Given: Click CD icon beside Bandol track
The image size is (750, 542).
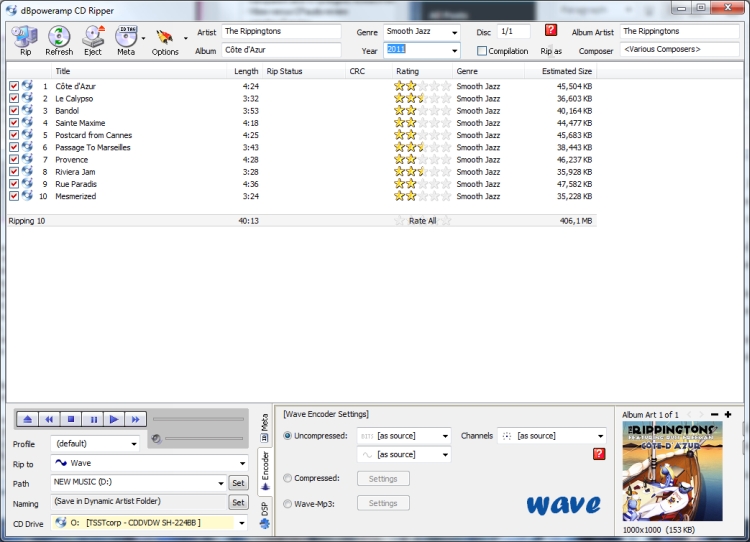Looking at the screenshot, I should (27, 110).
